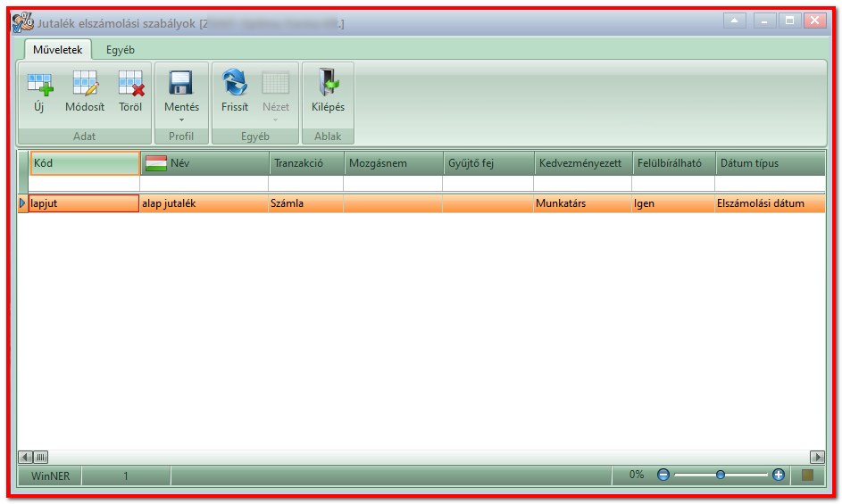Sort by the Dátum típus column header
The height and width of the screenshot is (504, 842).
pyautogui.click(x=771, y=163)
